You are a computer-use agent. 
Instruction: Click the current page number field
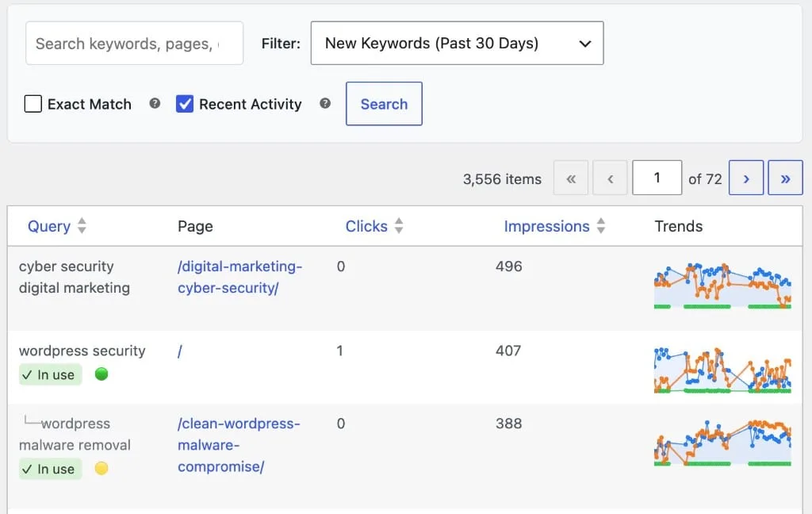tap(657, 178)
